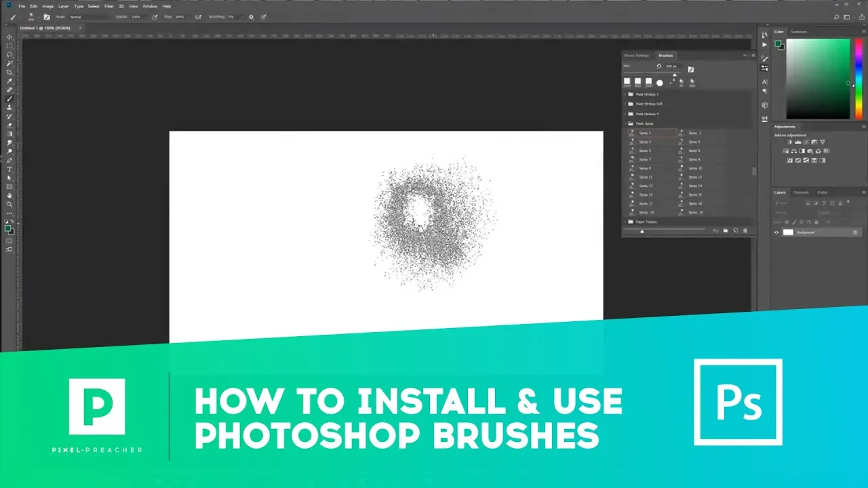Open the Paragraph panel icon in collapsed dock
Screen dimensions: 868x488
click(x=764, y=91)
